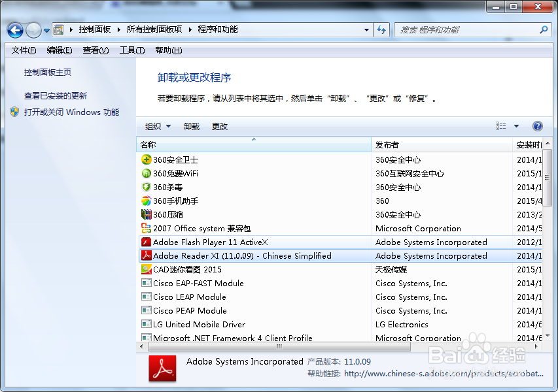Image resolution: width=558 pixels, height=392 pixels.
Task: Select Cisco LEAP Module name text
Action: click(x=189, y=297)
